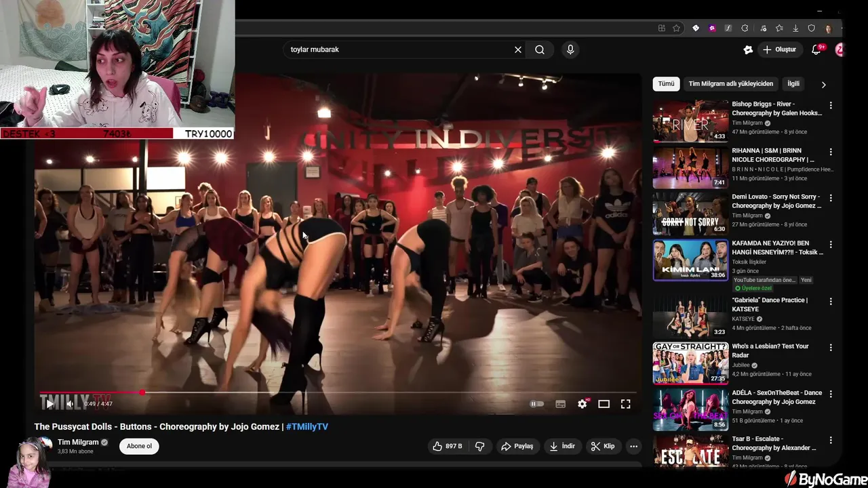Click the #TMillyTV hashtag link

click(x=307, y=426)
